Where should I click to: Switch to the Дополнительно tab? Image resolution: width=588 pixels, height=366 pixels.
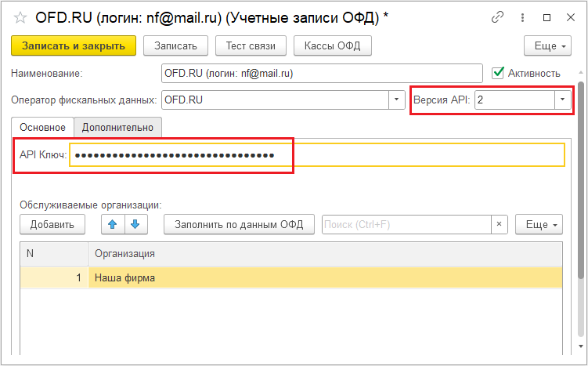(118, 127)
